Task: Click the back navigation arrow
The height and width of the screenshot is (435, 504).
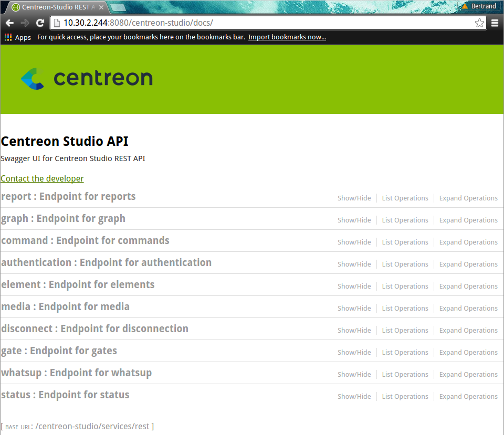Action: coord(9,23)
